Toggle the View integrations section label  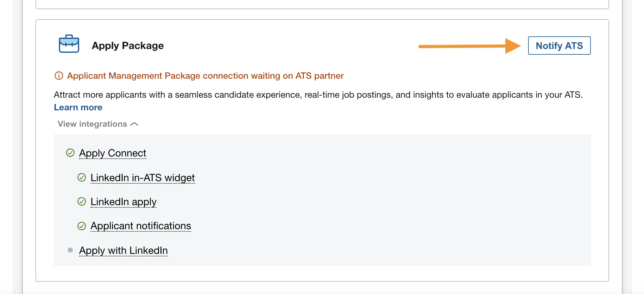[92, 124]
